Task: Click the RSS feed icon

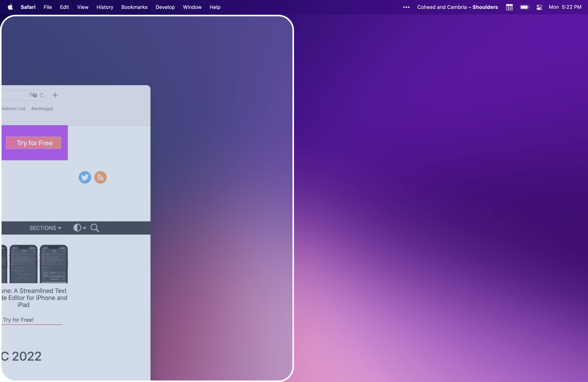Action: [100, 177]
